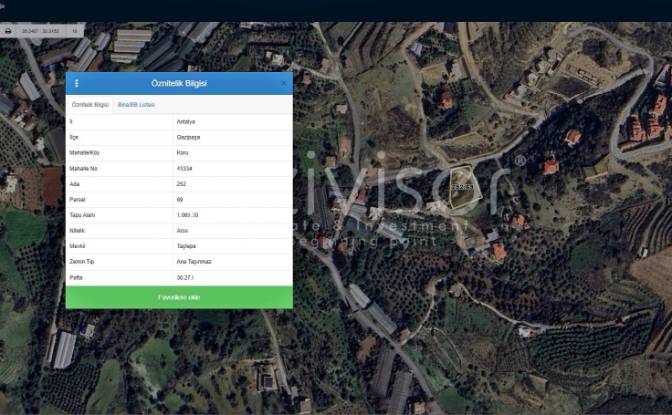The image size is (672, 415).
Task: Click the Mahalle/Köy row value
Action: tap(182, 153)
